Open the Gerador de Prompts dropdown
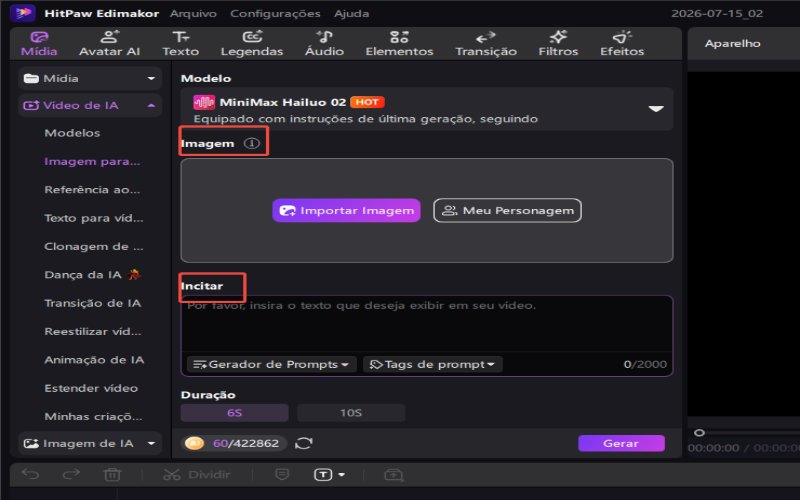Screen dimensions: 800x500 click(271, 364)
